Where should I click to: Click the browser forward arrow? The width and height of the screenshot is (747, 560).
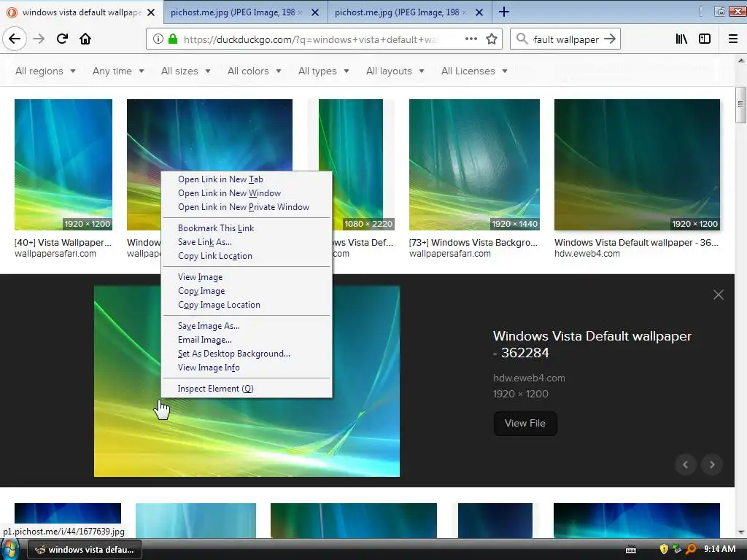point(39,39)
